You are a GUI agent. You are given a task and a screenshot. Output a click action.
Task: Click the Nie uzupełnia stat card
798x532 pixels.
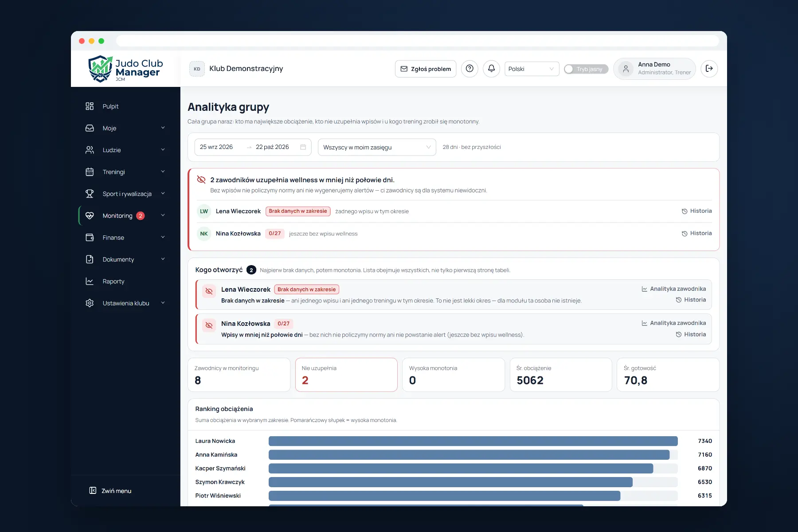(x=346, y=375)
